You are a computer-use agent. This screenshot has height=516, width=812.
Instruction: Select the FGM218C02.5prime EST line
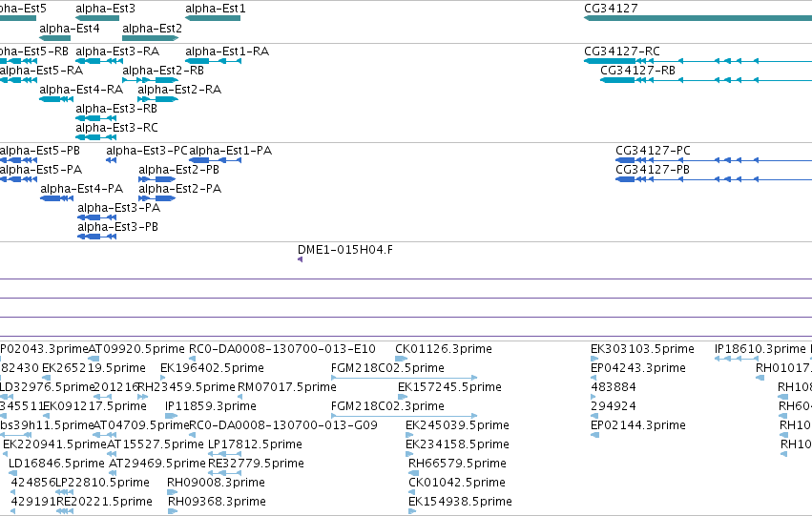point(404,378)
